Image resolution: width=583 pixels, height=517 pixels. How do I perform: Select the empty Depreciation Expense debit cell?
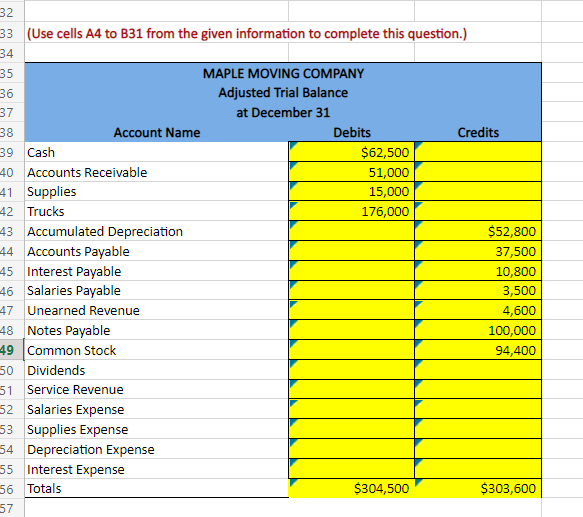[351, 449]
